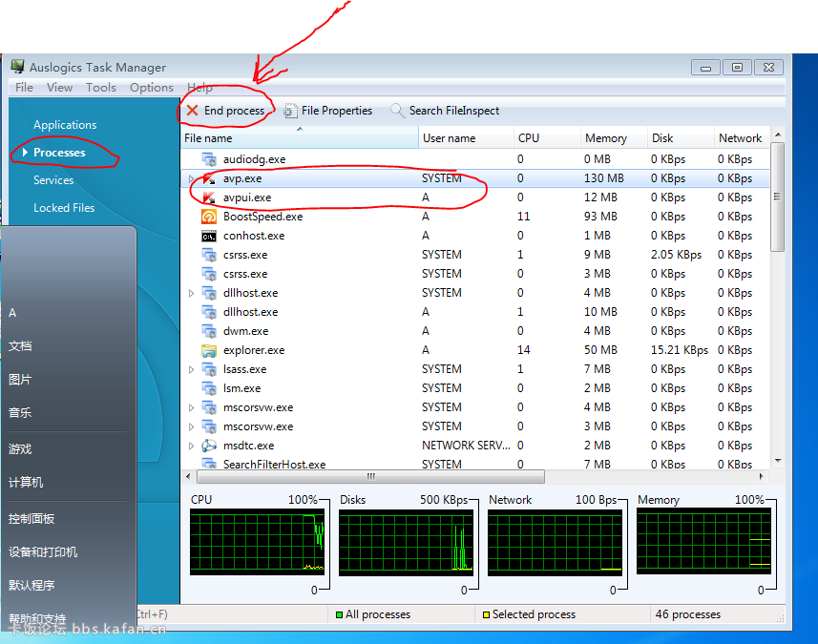The height and width of the screenshot is (644, 818).
Task: Sort by the User name column header
Action: coord(466,138)
